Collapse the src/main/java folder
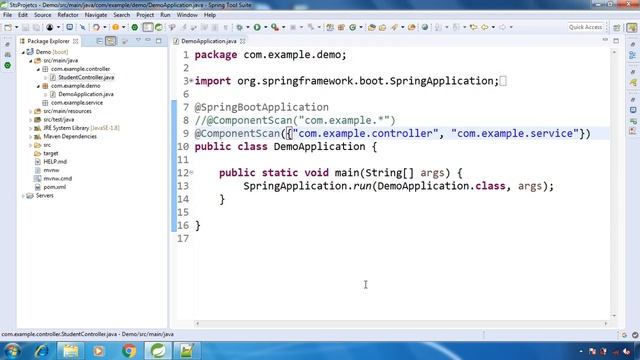Screen dimensions: 640x360 [x=31, y=61]
